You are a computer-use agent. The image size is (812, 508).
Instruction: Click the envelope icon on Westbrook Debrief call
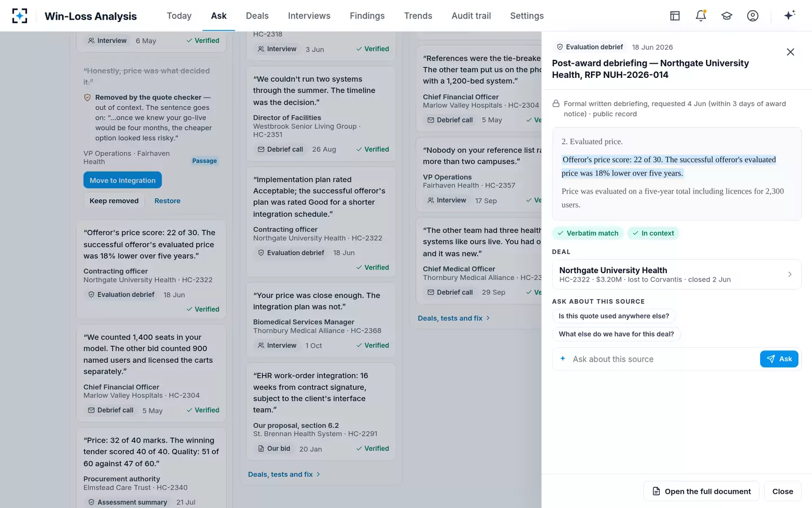tap(261, 150)
